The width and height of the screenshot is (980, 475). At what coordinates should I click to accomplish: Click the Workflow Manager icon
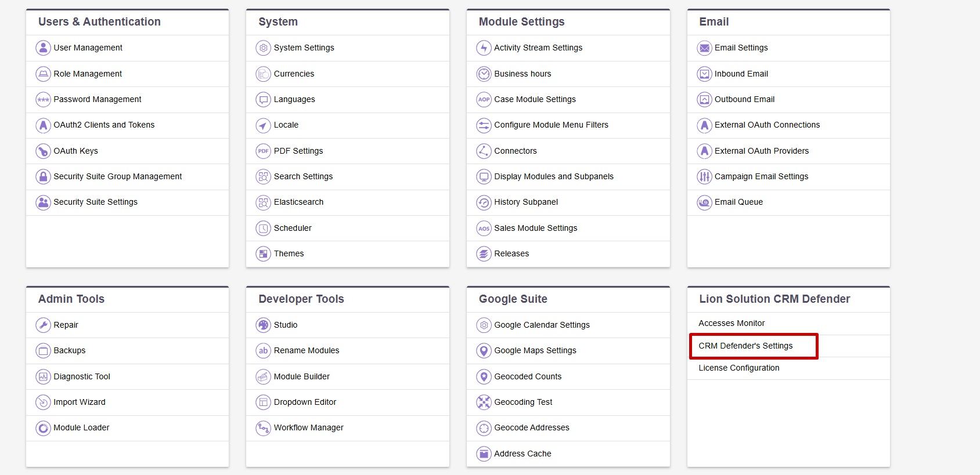click(x=264, y=427)
